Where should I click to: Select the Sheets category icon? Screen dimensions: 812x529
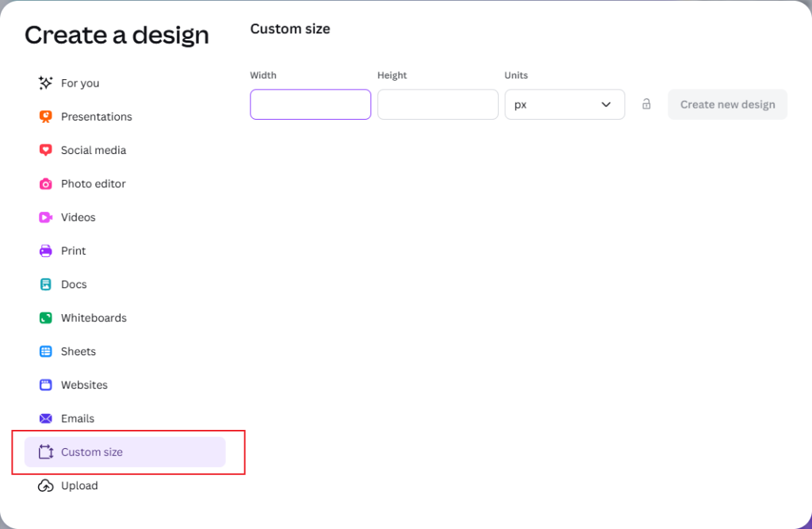point(47,351)
